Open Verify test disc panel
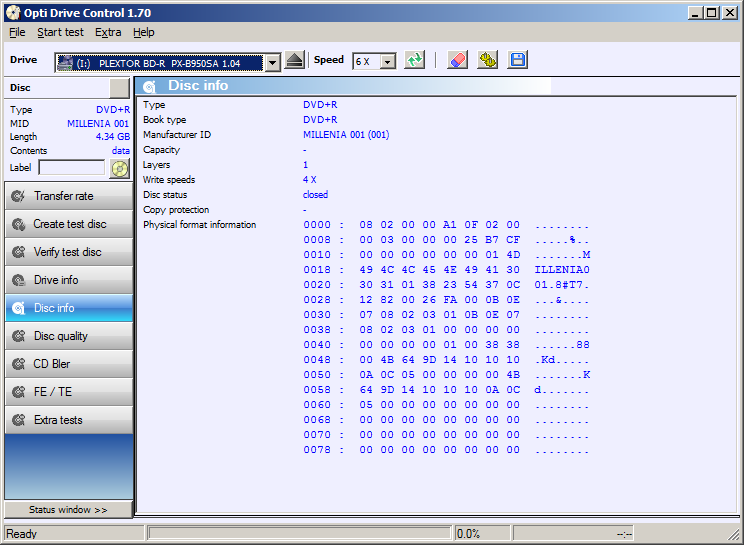Viewport: 744px width, 545px height. (x=69, y=252)
